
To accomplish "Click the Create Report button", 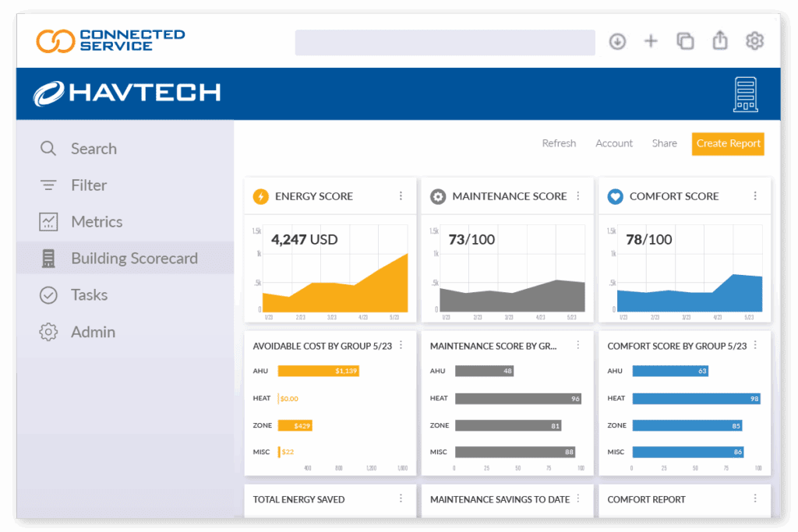I will point(727,143).
